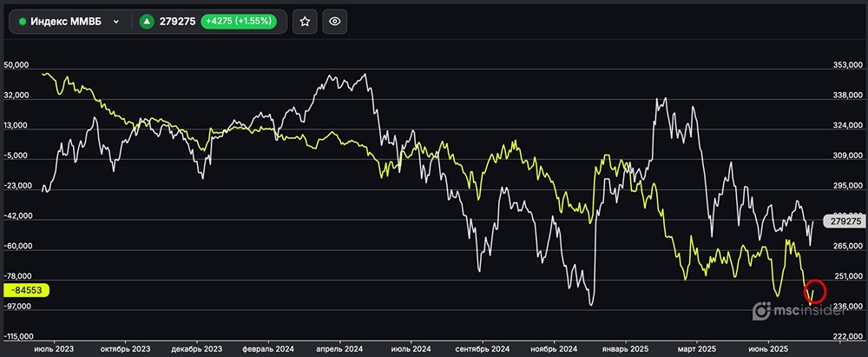This screenshot has height=357, width=868.
Task: Click the green up-triangle price direction icon
Action: (x=147, y=22)
